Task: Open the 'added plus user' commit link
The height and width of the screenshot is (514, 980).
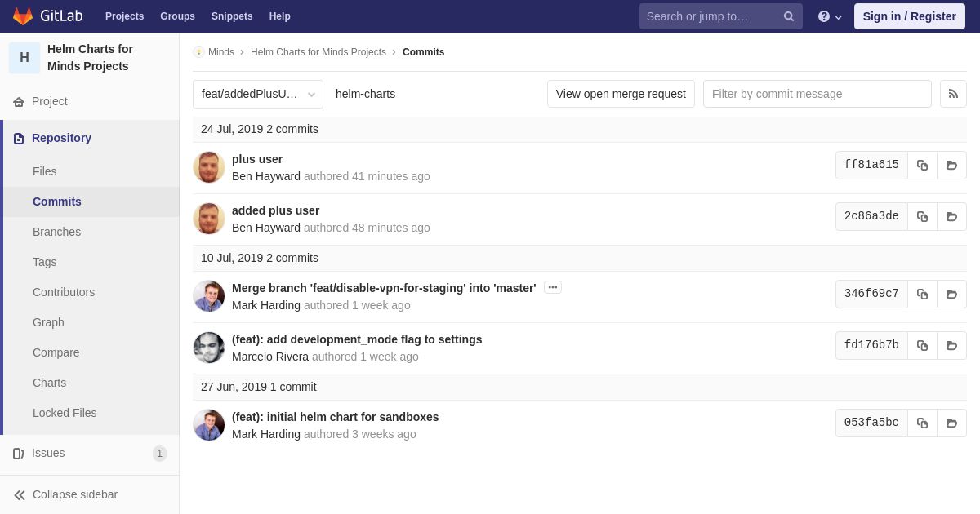Action: (x=275, y=210)
